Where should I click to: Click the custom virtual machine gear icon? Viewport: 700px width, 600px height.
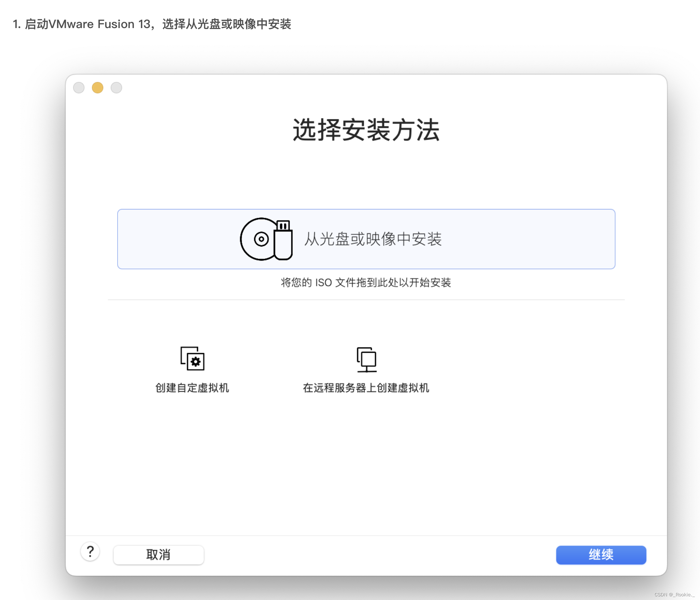[x=193, y=358]
